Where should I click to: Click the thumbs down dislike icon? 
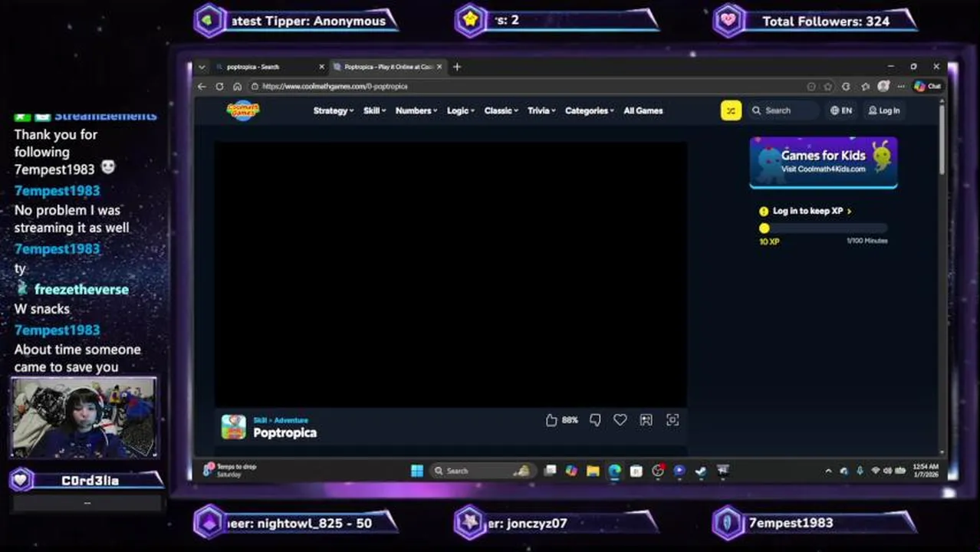click(595, 420)
